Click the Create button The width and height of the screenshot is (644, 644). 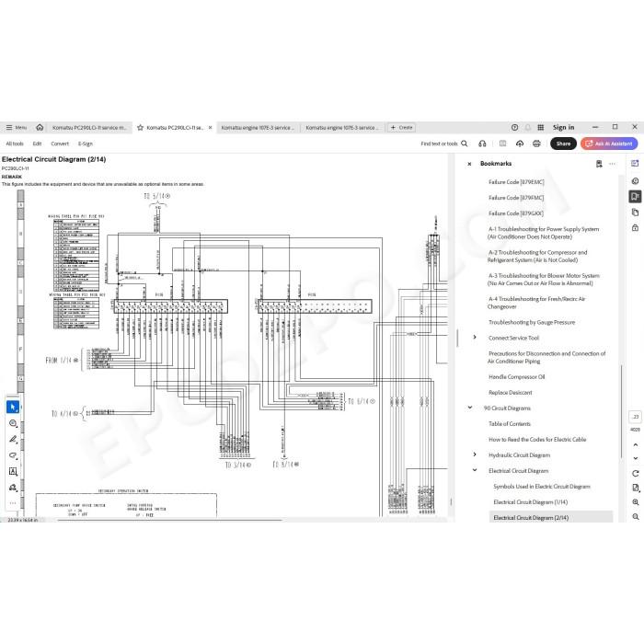401,128
